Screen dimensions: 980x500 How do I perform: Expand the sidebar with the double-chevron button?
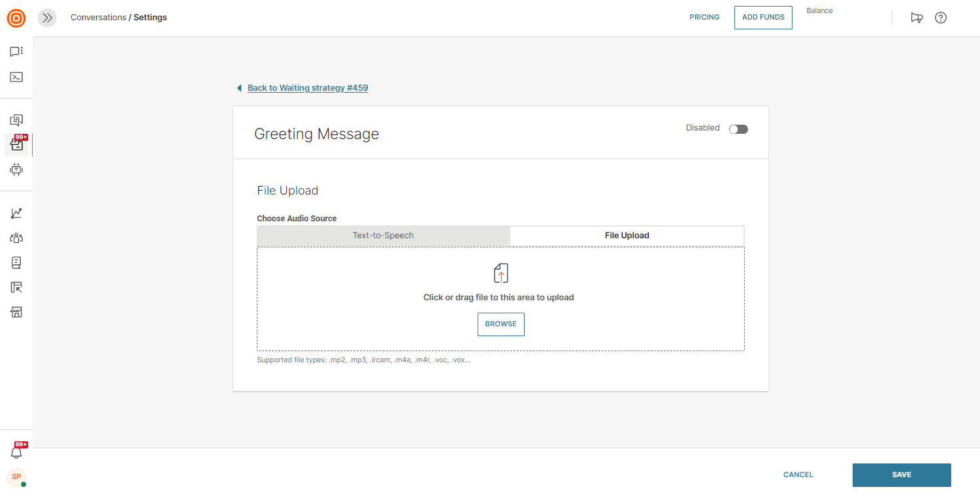coord(47,18)
